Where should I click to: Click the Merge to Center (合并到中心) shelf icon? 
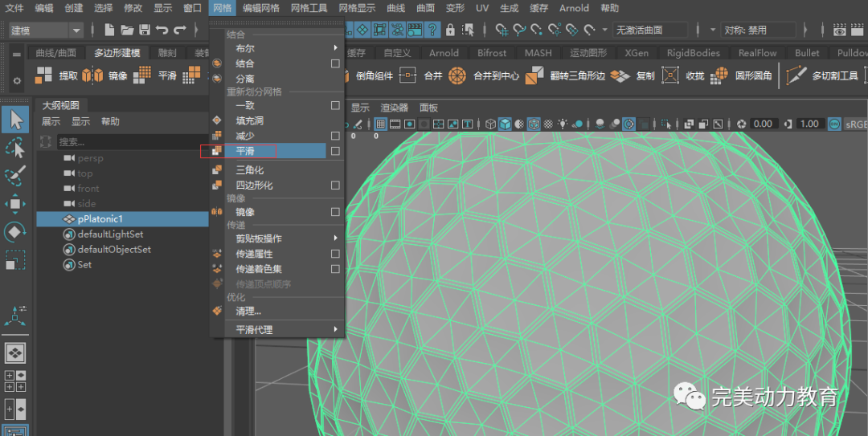(457, 75)
